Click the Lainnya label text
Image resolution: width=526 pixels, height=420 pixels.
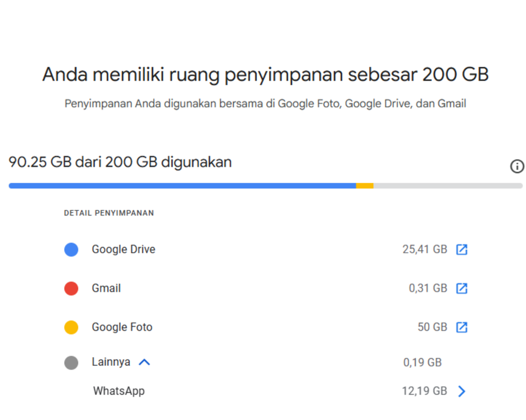click(x=111, y=362)
